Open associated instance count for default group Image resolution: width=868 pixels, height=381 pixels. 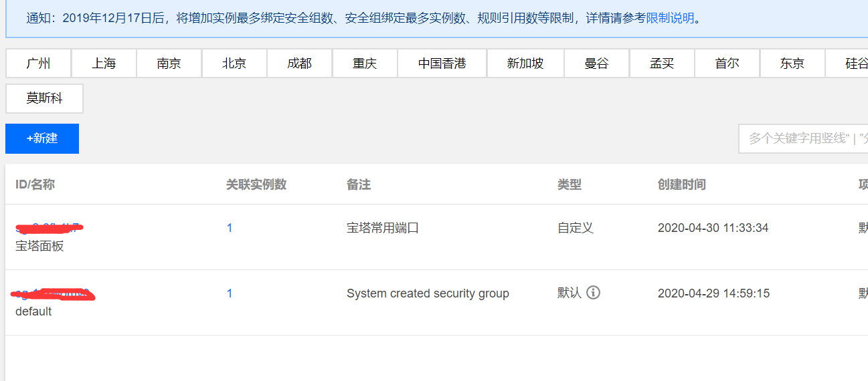230,293
